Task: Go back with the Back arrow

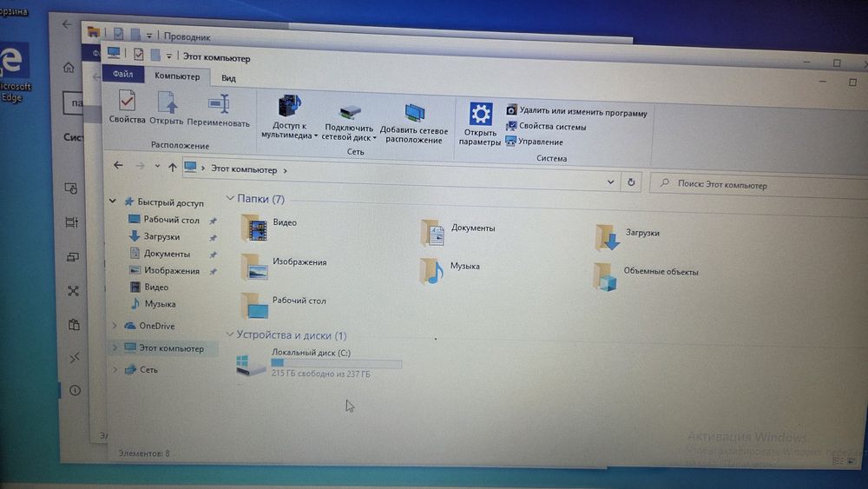Action: pyautogui.click(x=118, y=165)
